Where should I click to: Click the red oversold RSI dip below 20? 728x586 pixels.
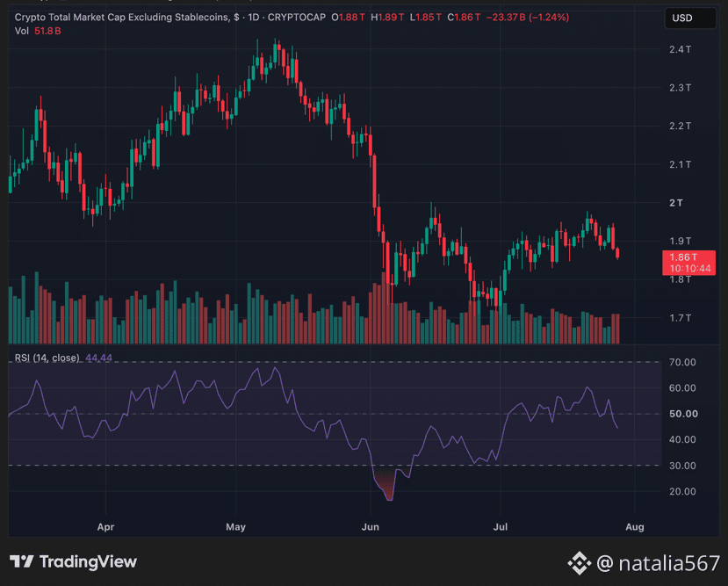click(x=386, y=486)
